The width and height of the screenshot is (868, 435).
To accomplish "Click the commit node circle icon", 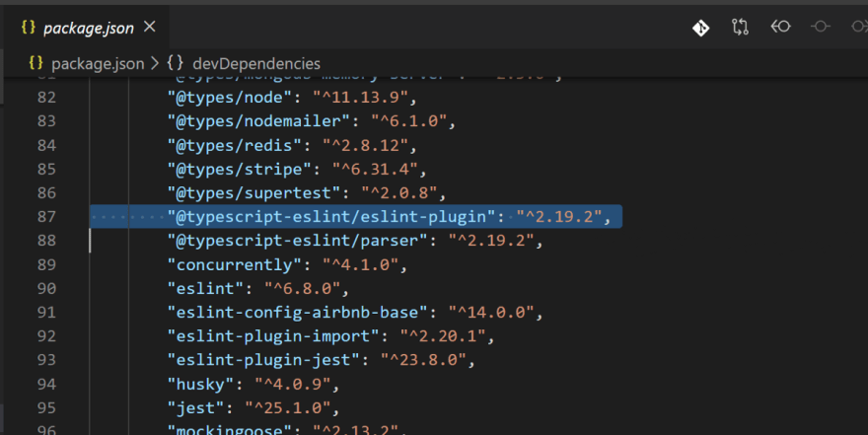I will click(x=821, y=27).
